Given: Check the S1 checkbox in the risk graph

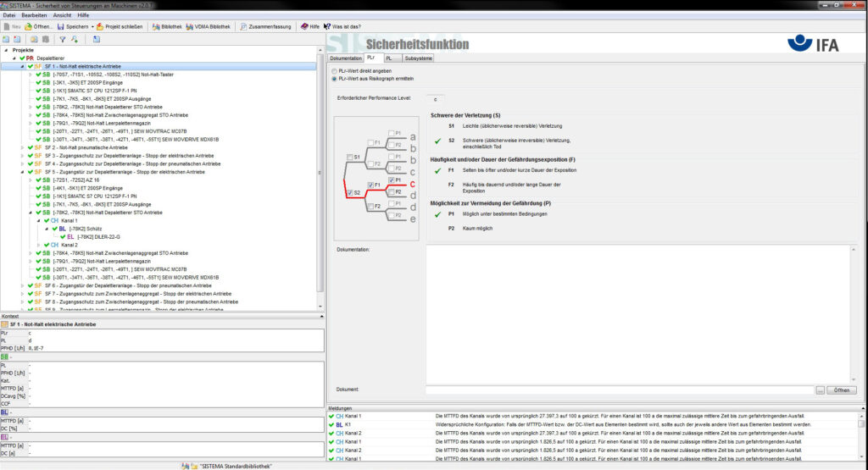Looking at the screenshot, I should point(349,158).
